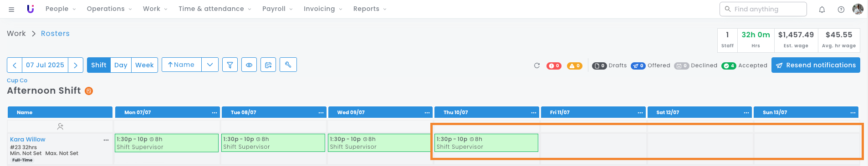Switch roster view to Day
The height and width of the screenshot is (166, 868).
tap(121, 65)
